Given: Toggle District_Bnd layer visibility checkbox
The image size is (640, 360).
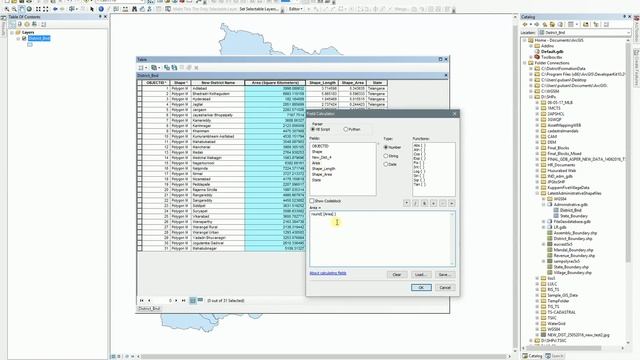Looking at the screenshot, I should click(24, 38).
